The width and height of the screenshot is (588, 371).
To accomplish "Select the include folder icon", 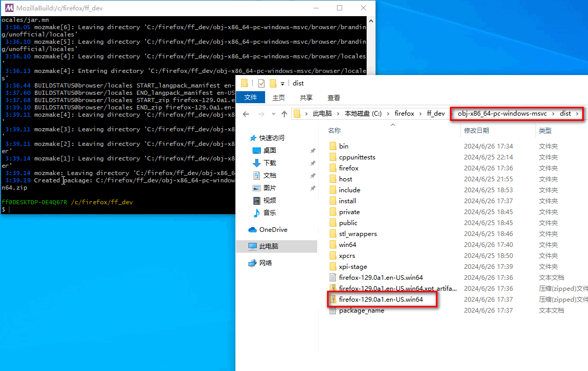I will [x=333, y=190].
